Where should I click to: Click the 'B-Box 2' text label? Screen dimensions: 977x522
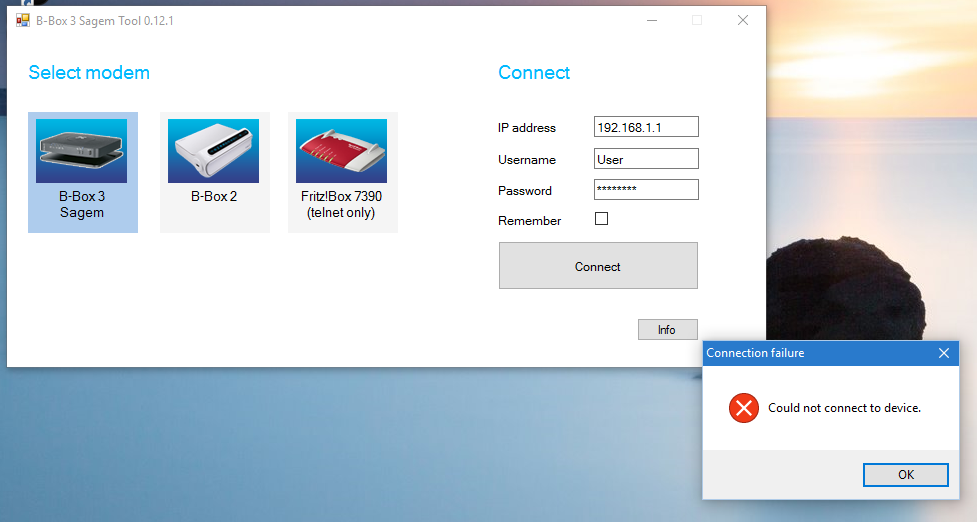click(x=214, y=197)
